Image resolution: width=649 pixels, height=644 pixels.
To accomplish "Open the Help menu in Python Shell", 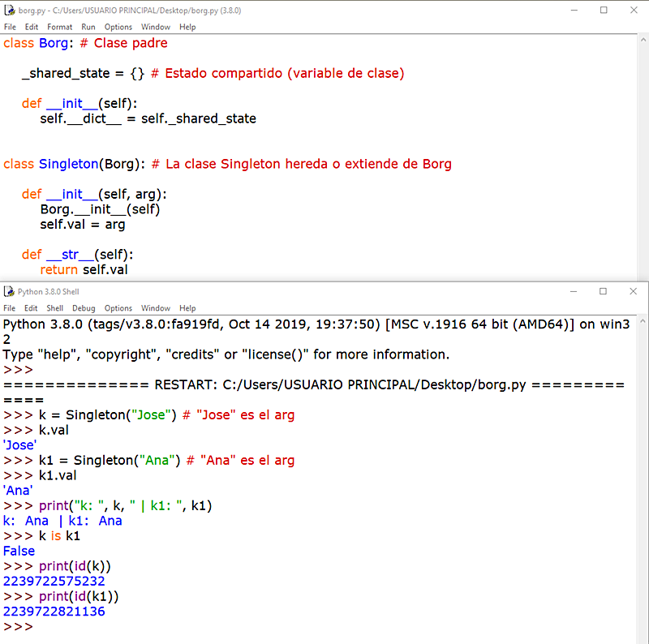I will tap(187, 308).
